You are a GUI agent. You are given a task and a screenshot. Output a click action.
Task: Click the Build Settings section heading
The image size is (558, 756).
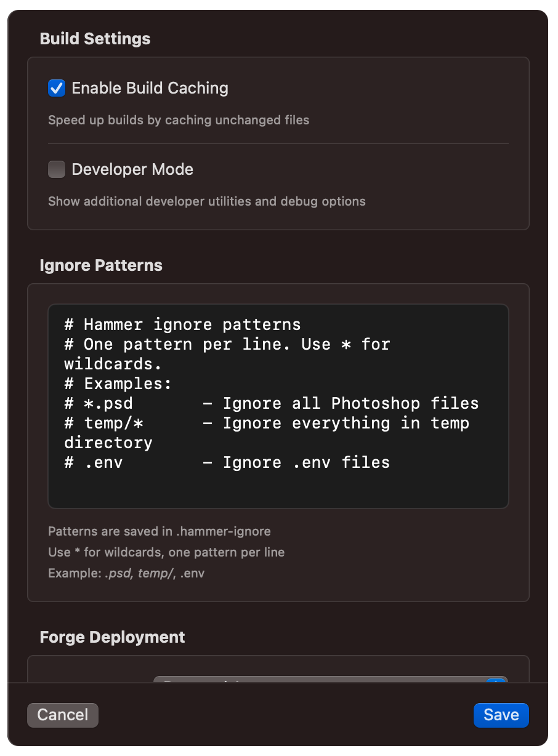click(95, 38)
